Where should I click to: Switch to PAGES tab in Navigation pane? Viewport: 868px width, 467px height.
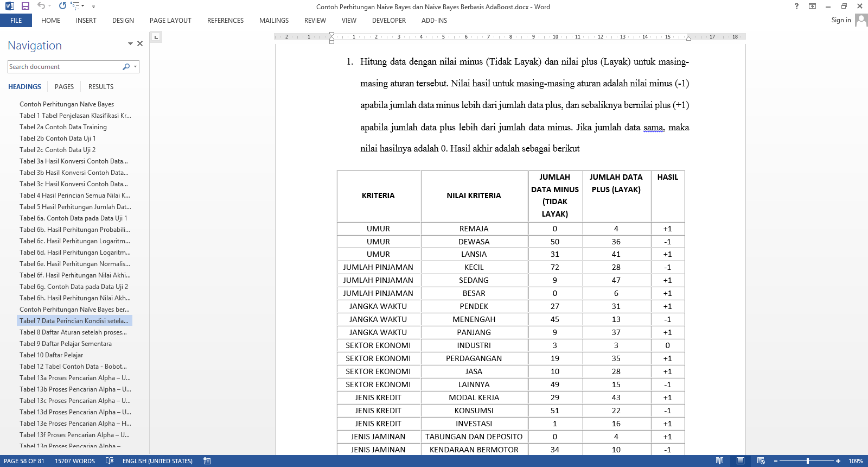click(x=64, y=87)
